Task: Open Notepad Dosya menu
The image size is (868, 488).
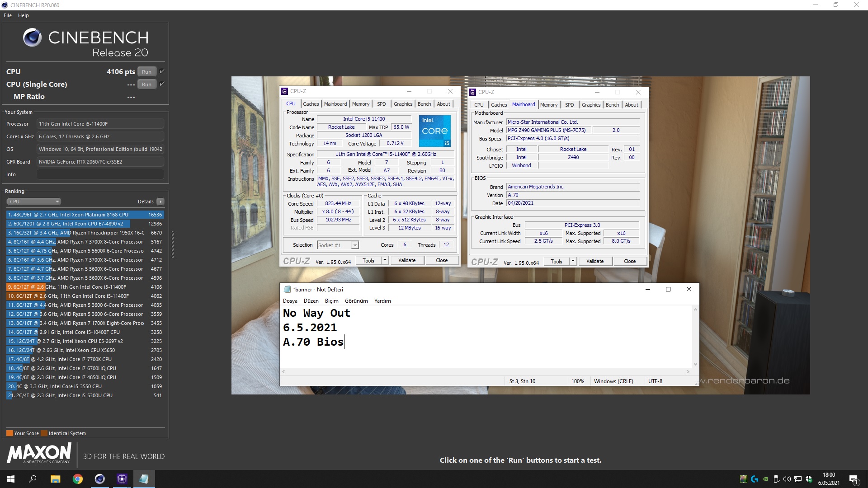Action: (x=290, y=301)
